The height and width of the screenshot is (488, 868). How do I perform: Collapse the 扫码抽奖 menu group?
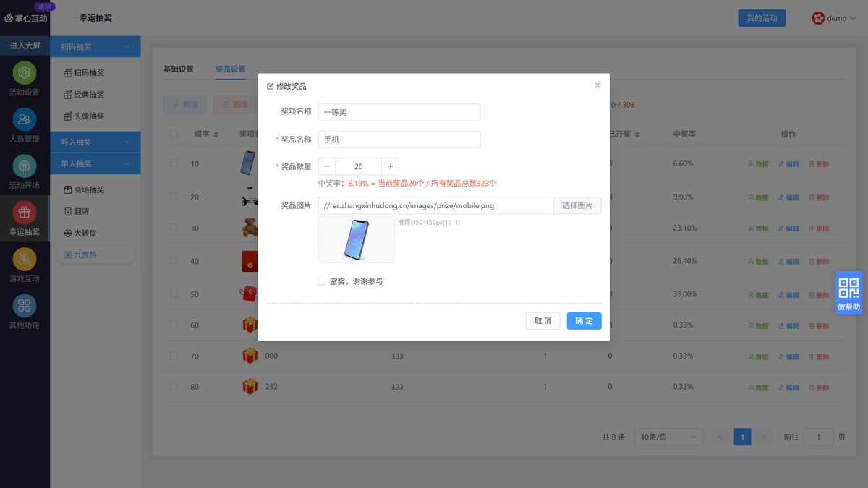[95, 47]
